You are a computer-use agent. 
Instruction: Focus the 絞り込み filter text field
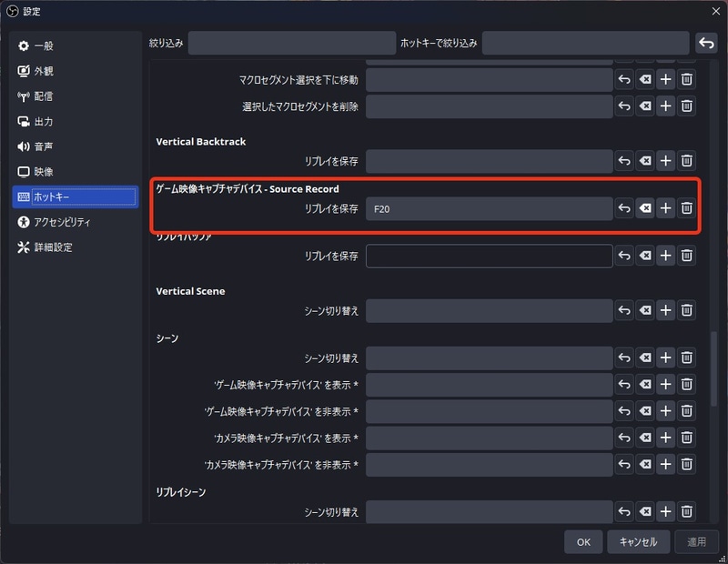(x=291, y=43)
